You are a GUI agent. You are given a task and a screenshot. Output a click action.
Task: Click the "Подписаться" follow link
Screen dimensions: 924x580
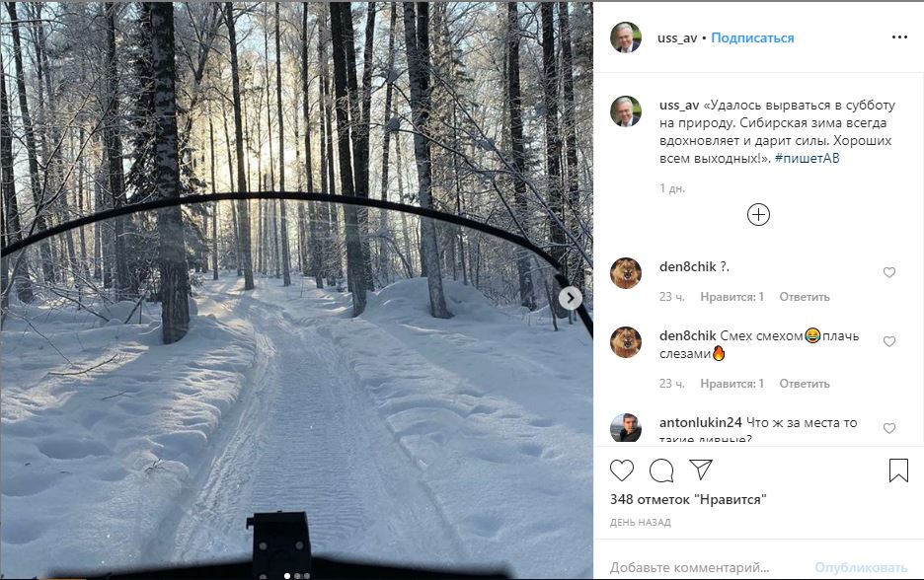(x=752, y=38)
